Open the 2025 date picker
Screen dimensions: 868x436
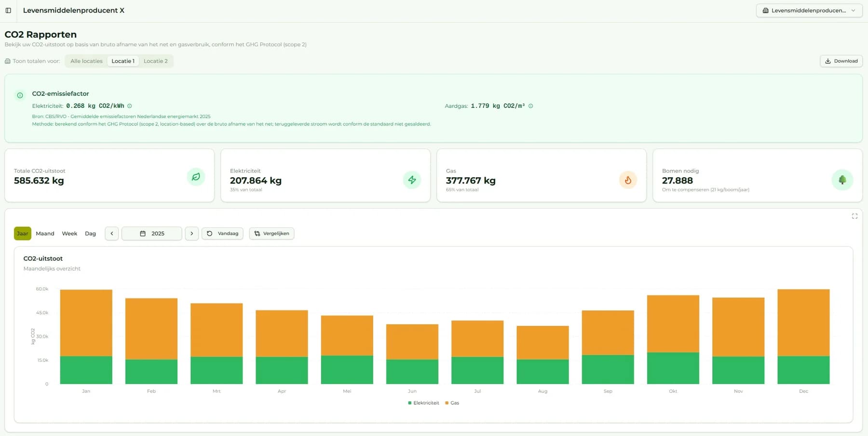tap(152, 234)
